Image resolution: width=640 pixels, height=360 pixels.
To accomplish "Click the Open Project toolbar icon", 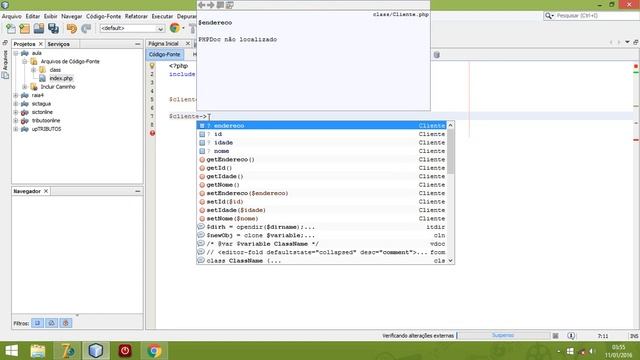I will pos(39,28).
